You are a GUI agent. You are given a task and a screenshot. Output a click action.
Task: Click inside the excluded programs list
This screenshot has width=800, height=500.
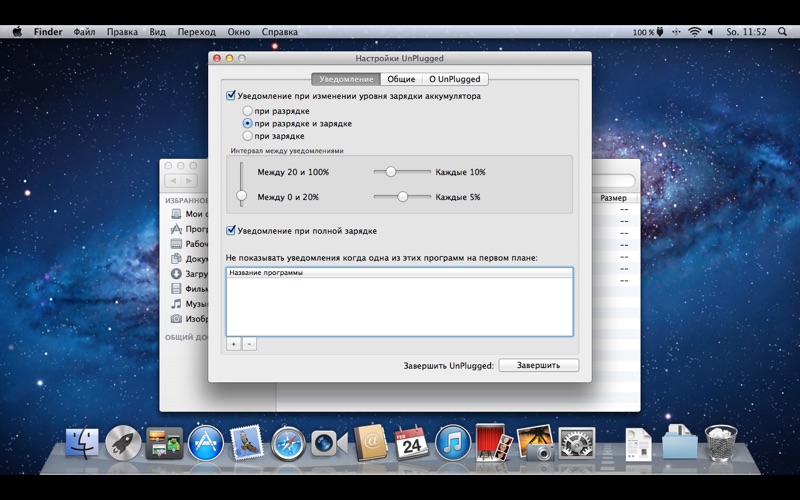[399, 306]
